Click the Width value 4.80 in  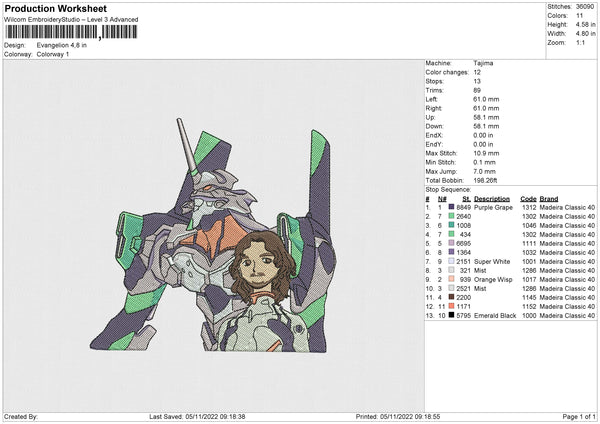coord(585,34)
